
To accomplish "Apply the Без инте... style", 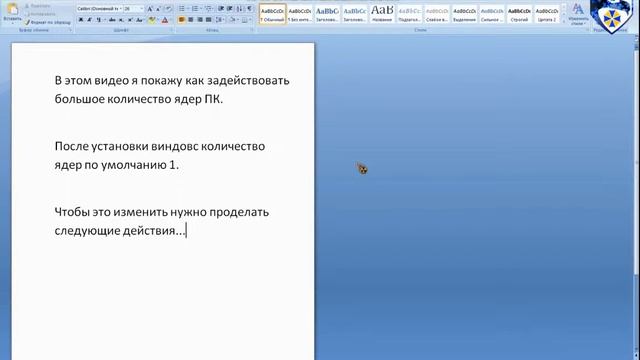I will click(300, 14).
